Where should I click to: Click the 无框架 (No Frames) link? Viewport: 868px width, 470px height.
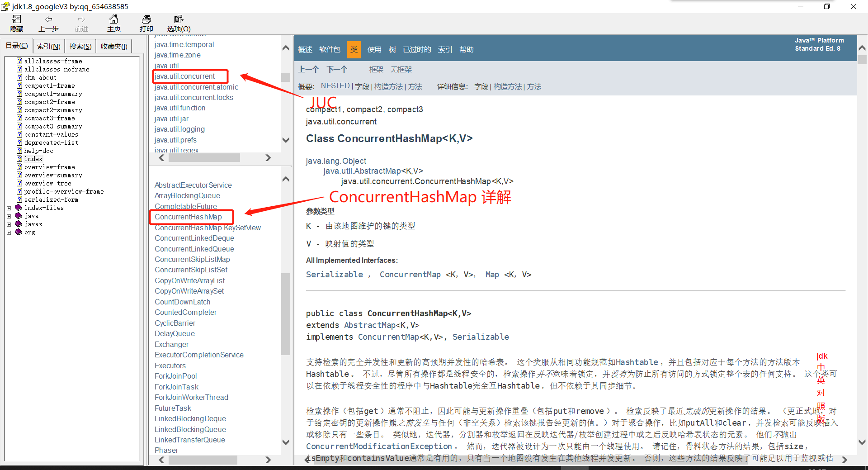pyautogui.click(x=401, y=70)
